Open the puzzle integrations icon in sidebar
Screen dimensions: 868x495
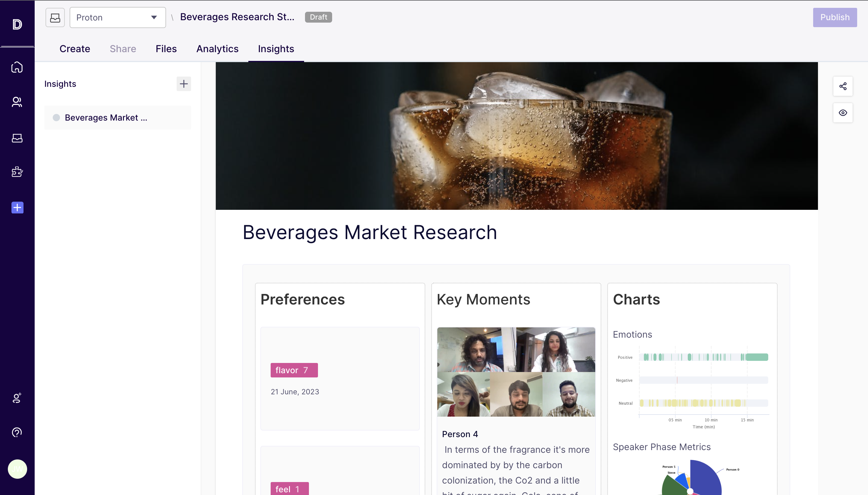click(x=17, y=172)
